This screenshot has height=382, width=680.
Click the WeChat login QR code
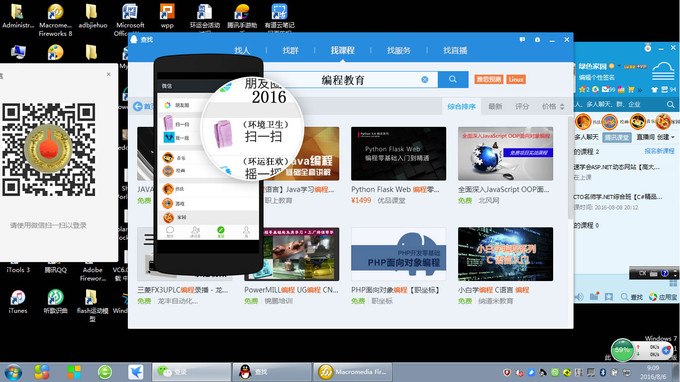point(48,149)
